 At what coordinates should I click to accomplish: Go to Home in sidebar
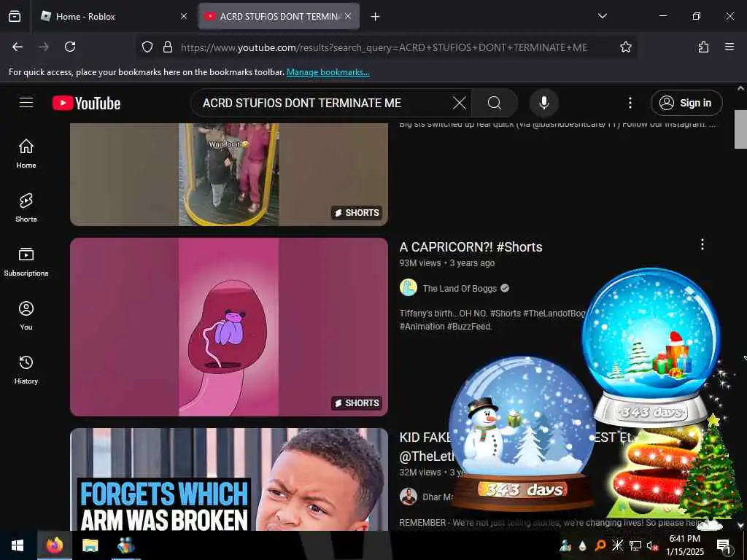point(26,153)
